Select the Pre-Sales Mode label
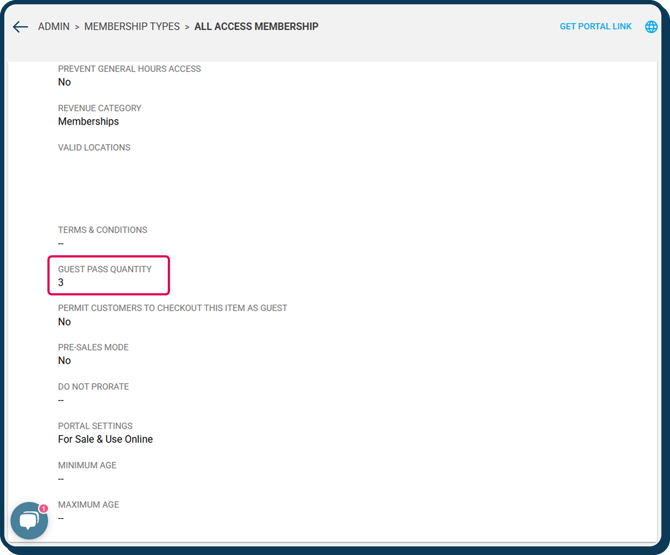The height and width of the screenshot is (555, 670). [93, 347]
